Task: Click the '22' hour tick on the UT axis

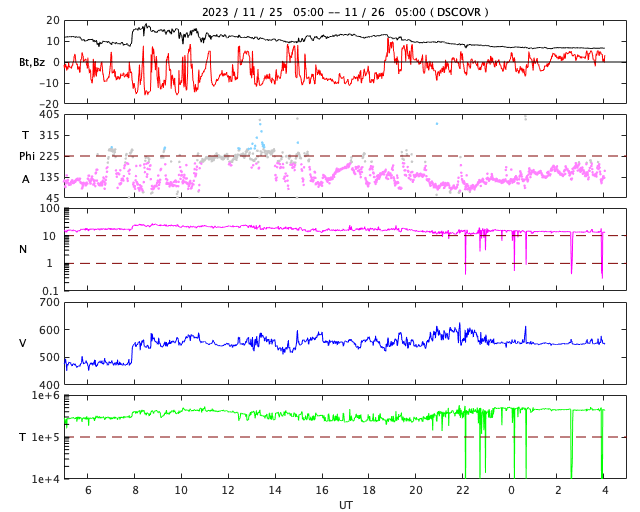Action: click(463, 490)
